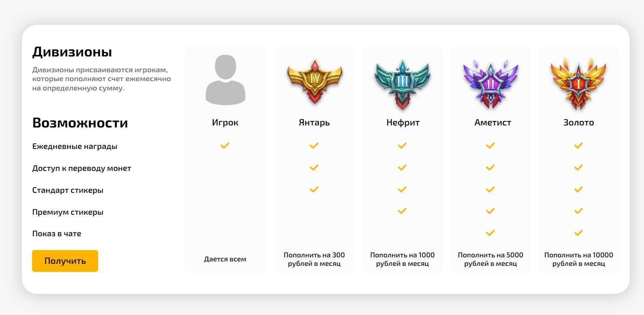This screenshot has width=644, height=315.
Task: Click the Дивизионы heading
Action: point(72,52)
